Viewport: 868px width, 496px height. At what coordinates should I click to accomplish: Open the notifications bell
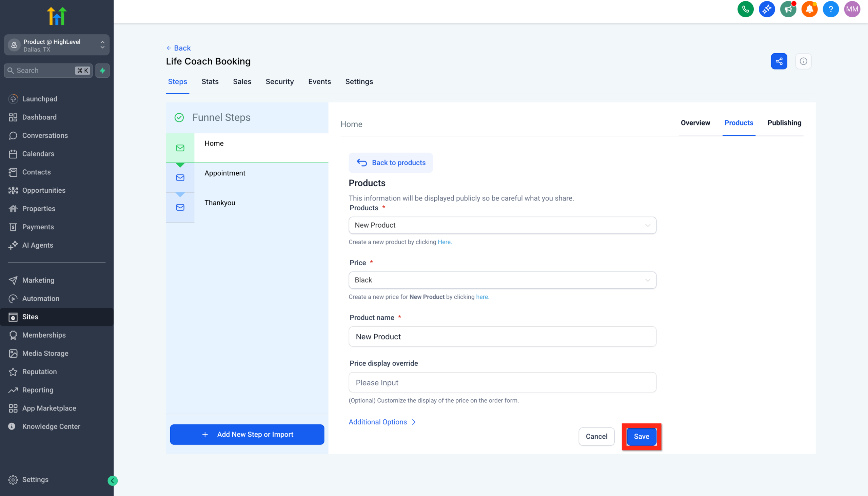pos(809,9)
